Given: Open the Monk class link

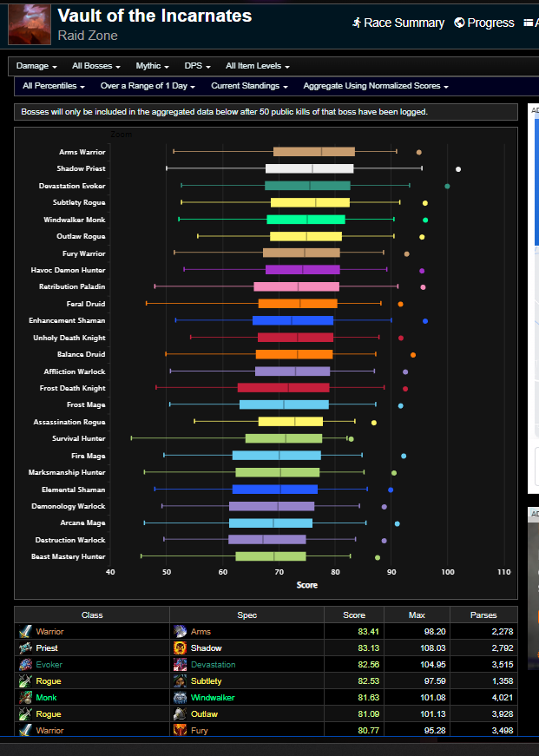Looking at the screenshot, I should pos(46,697).
